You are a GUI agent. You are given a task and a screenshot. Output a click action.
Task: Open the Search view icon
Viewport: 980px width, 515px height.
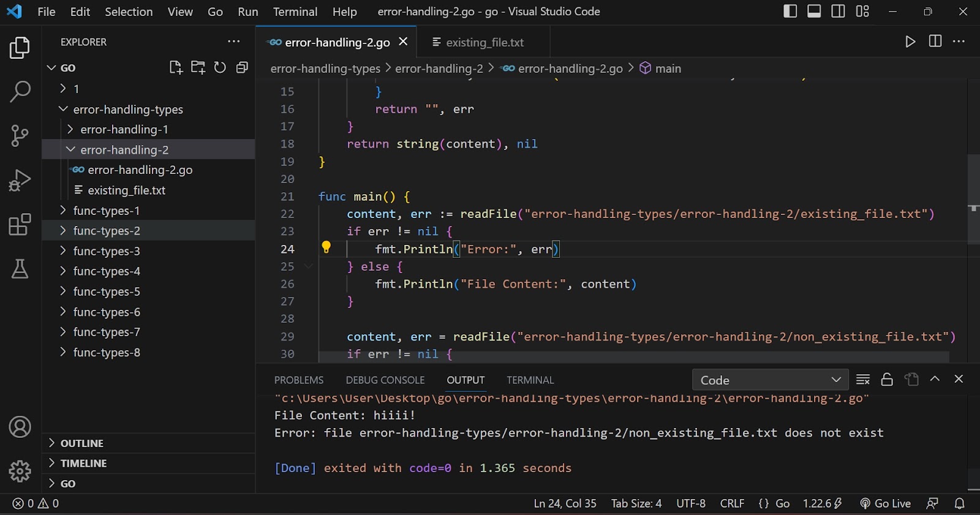tap(20, 92)
